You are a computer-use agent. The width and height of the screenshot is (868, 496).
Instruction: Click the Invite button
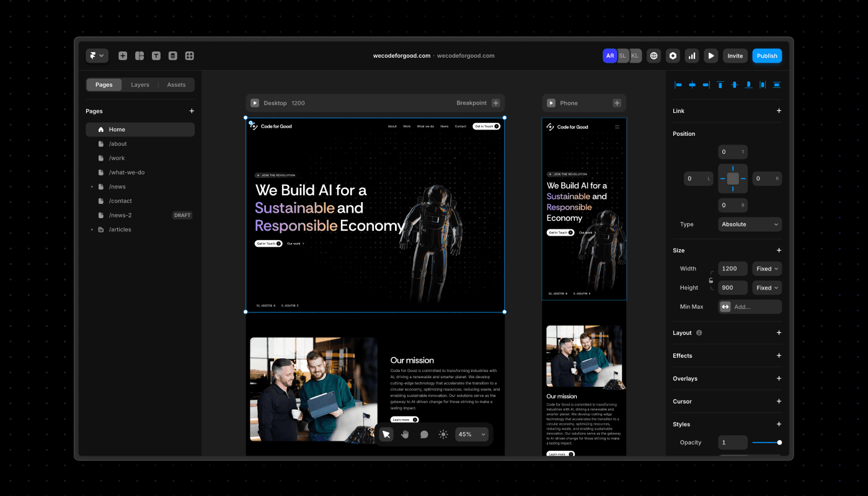click(735, 56)
